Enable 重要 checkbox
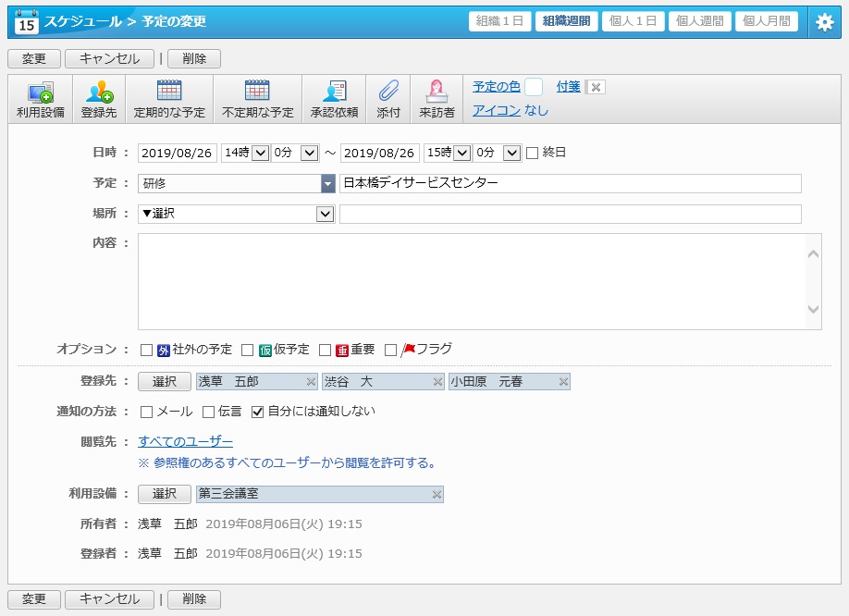Image resolution: width=849 pixels, height=616 pixels. point(325,351)
